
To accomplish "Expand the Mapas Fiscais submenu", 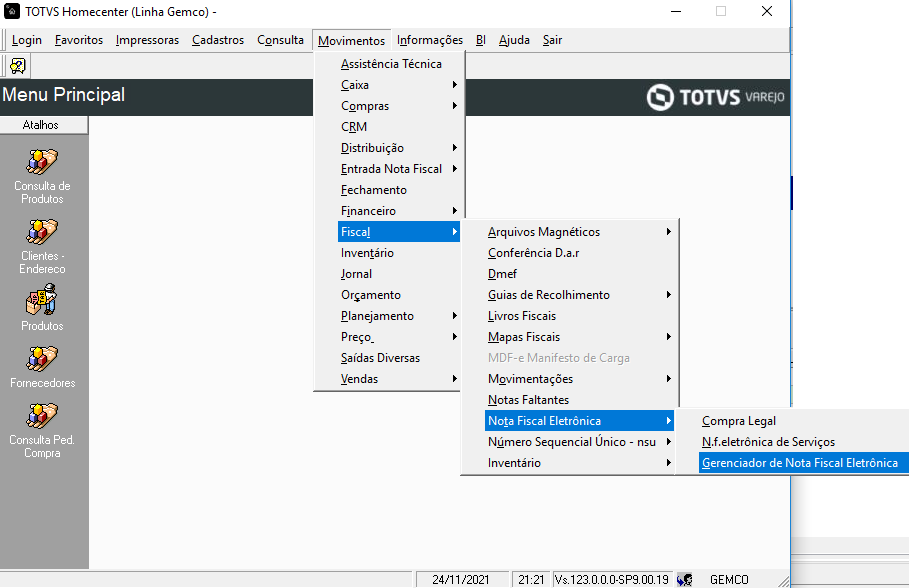I will 579,337.
